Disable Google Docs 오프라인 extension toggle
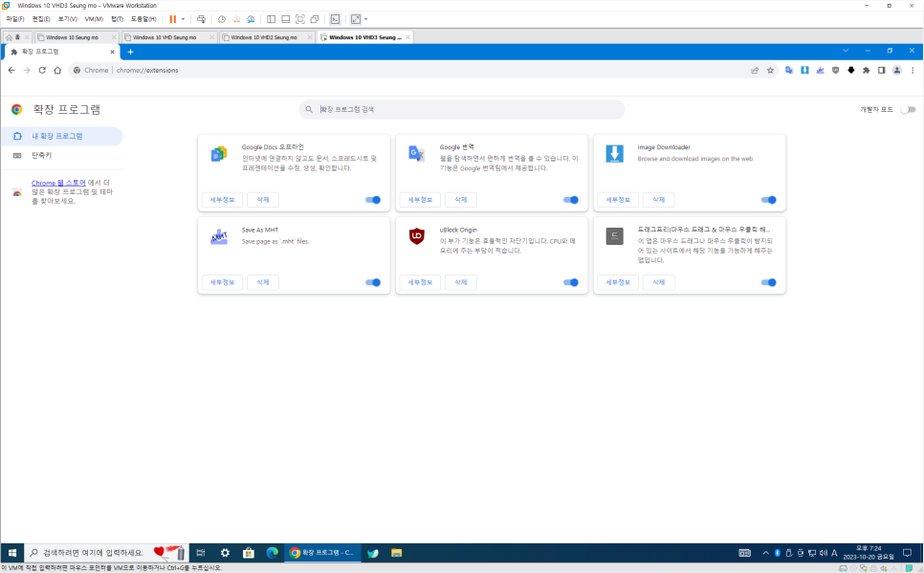 pos(373,200)
